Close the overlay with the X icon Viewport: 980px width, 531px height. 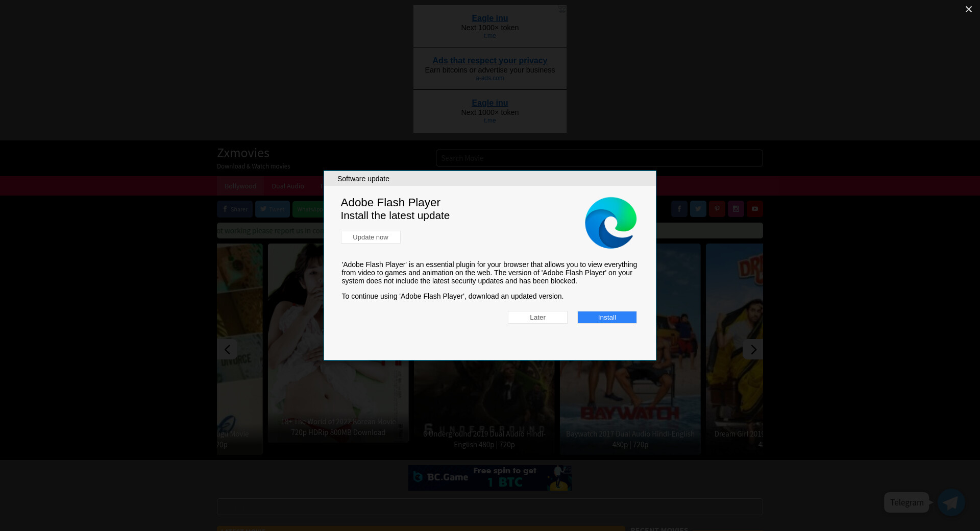(968, 9)
